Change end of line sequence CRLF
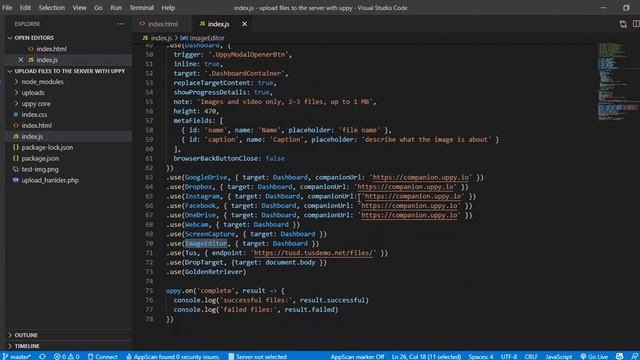Screen dimensions: 640x360 tap(531, 356)
